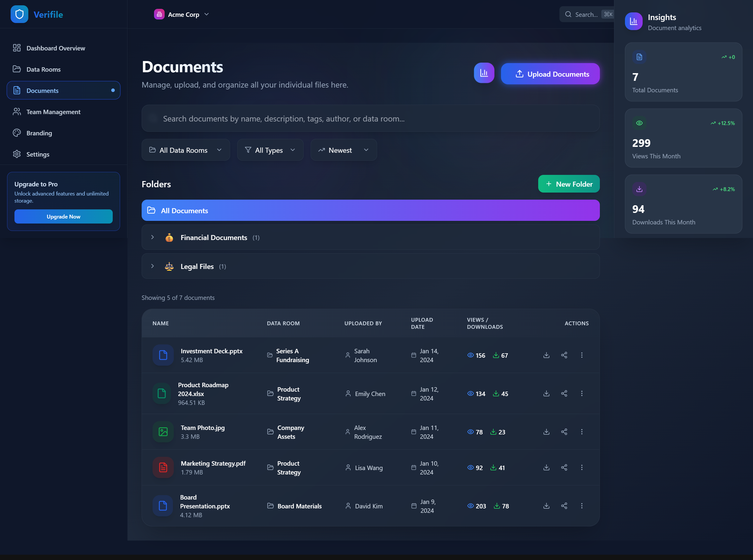
Task: Download the Marketing Strategy.pdf document
Action: click(546, 467)
